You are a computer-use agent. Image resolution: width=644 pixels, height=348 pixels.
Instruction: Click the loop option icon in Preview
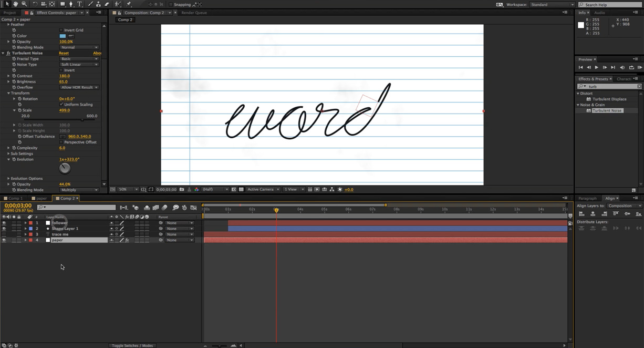coord(631,67)
